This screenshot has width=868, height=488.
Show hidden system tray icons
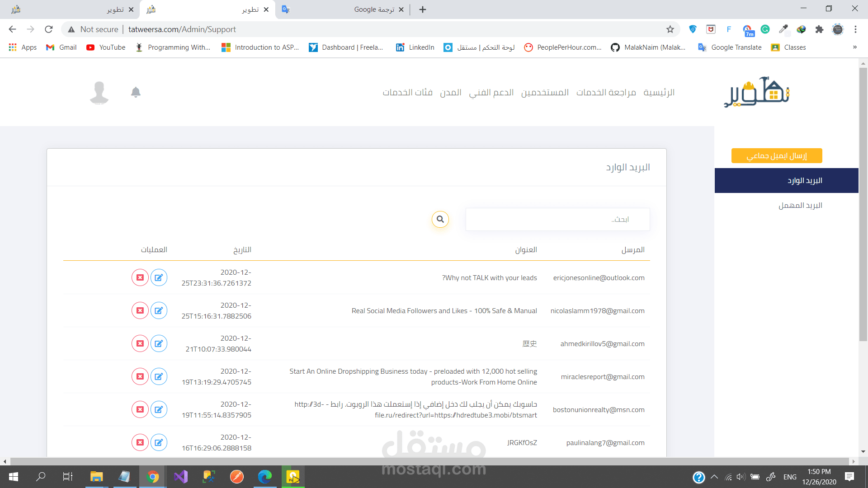(714, 477)
